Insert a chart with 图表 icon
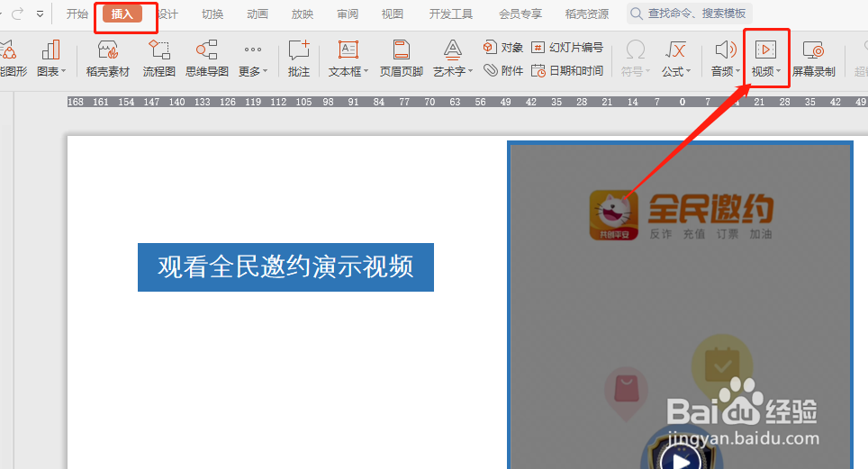Image resolution: width=868 pixels, height=469 pixels. [50, 50]
